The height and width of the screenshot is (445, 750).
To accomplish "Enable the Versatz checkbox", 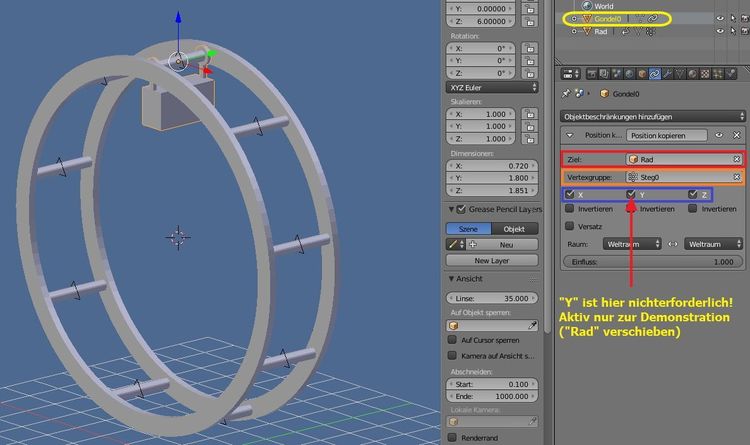I will [569, 226].
